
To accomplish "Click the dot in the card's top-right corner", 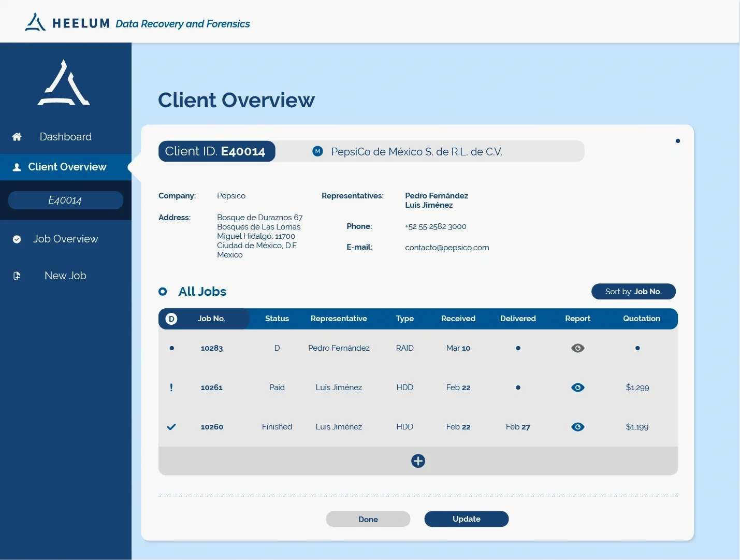I will [x=677, y=141].
